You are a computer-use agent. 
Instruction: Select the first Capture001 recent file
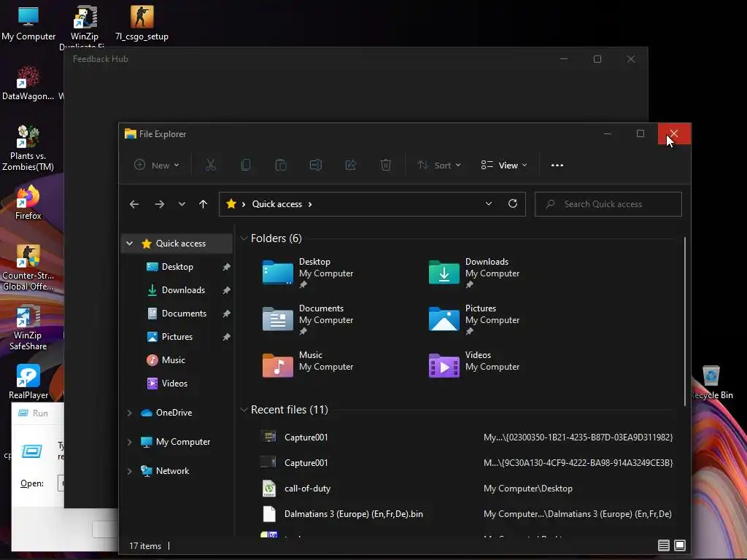pyautogui.click(x=466, y=437)
